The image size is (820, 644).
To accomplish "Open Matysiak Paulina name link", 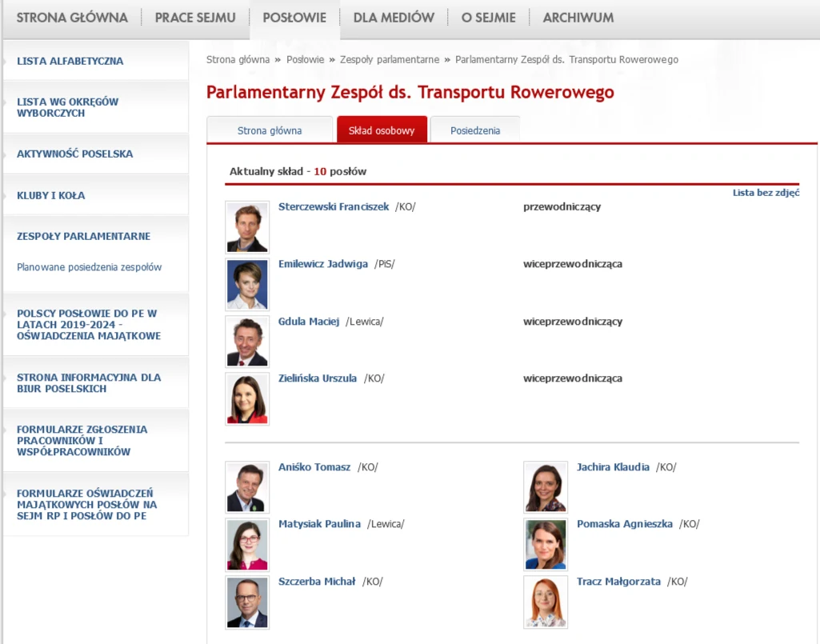I will coord(319,524).
